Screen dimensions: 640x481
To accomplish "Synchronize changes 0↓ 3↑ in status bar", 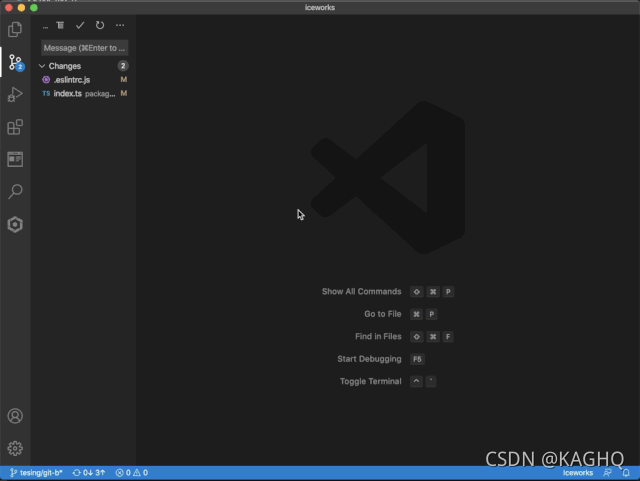I will click(x=89, y=473).
